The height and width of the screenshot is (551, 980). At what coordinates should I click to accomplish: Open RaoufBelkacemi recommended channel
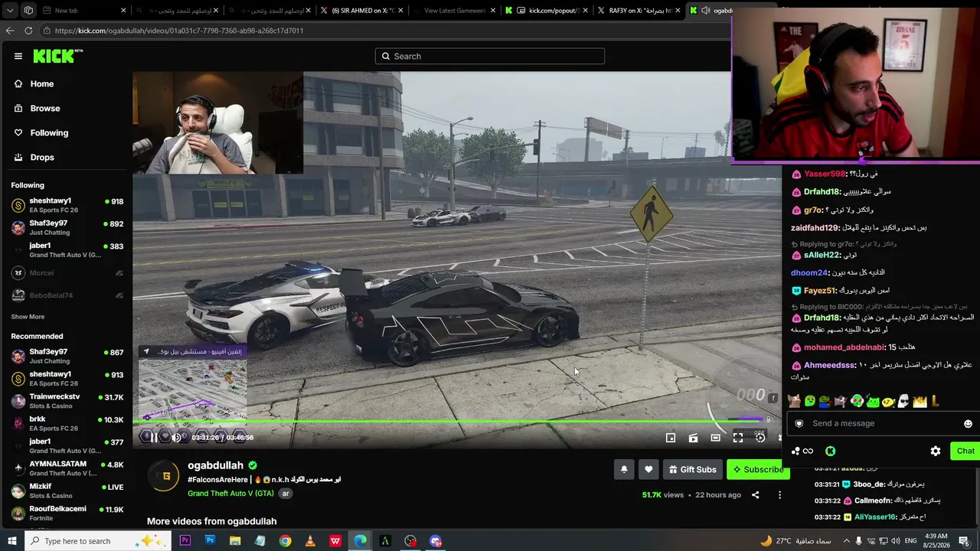point(67,513)
